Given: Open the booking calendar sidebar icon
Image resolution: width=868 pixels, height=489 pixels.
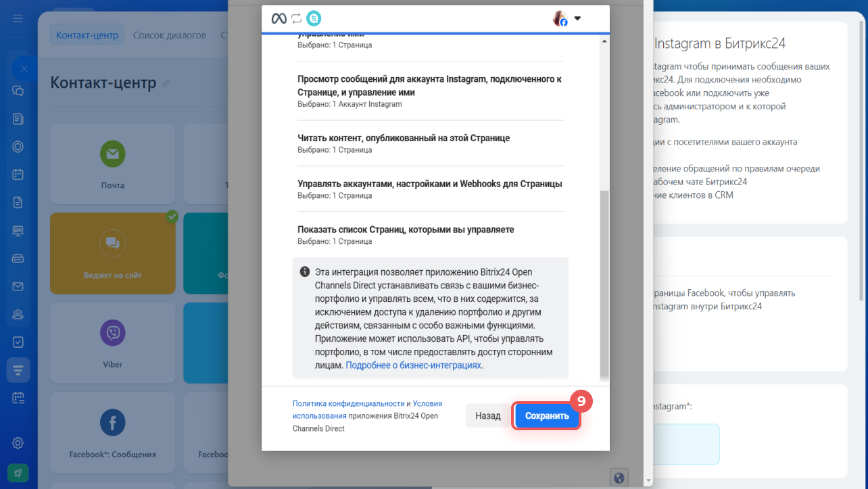Looking at the screenshot, I should pyautogui.click(x=18, y=398).
